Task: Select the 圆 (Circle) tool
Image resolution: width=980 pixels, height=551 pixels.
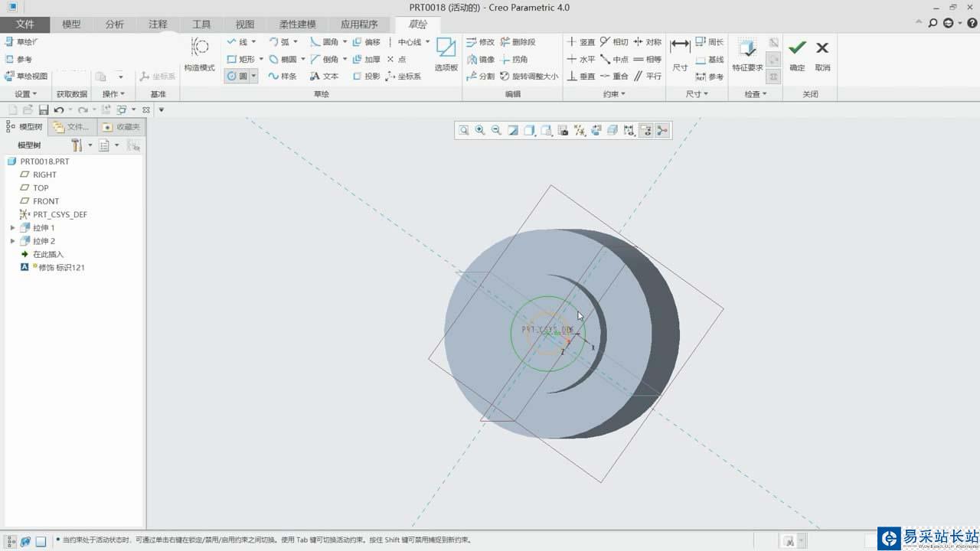Action: 237,76
